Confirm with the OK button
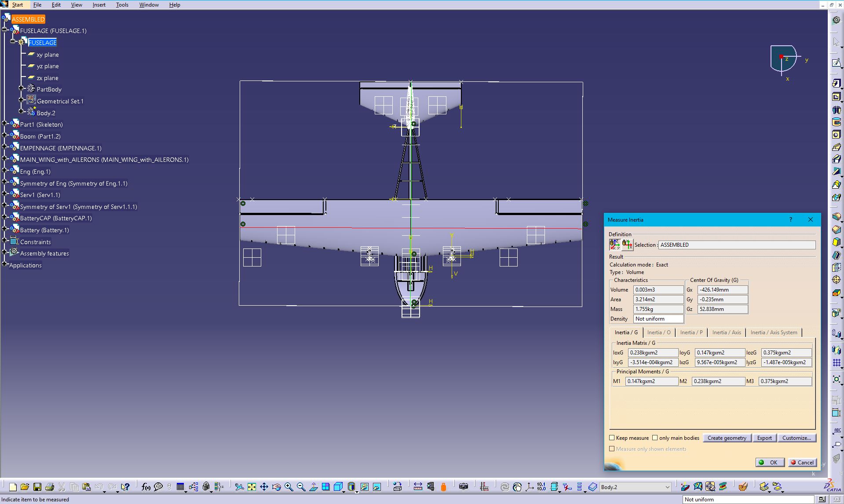 (x=770, y=462)
